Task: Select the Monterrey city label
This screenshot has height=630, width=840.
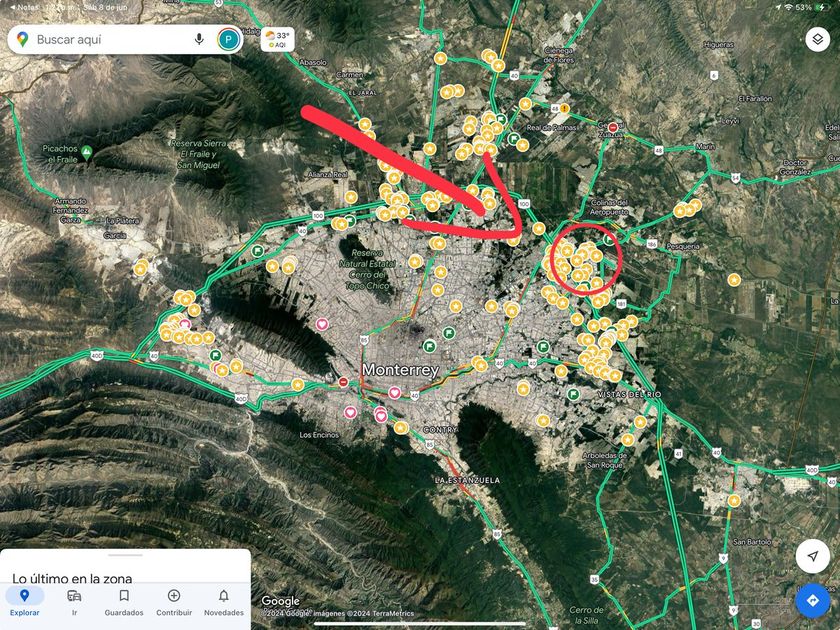Action: pos(400,370)
